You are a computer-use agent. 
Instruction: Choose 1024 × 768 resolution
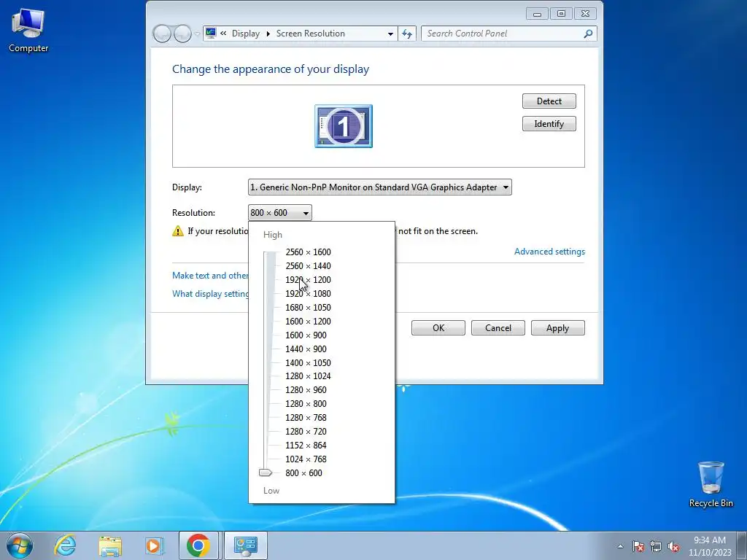tap(306, 459)
